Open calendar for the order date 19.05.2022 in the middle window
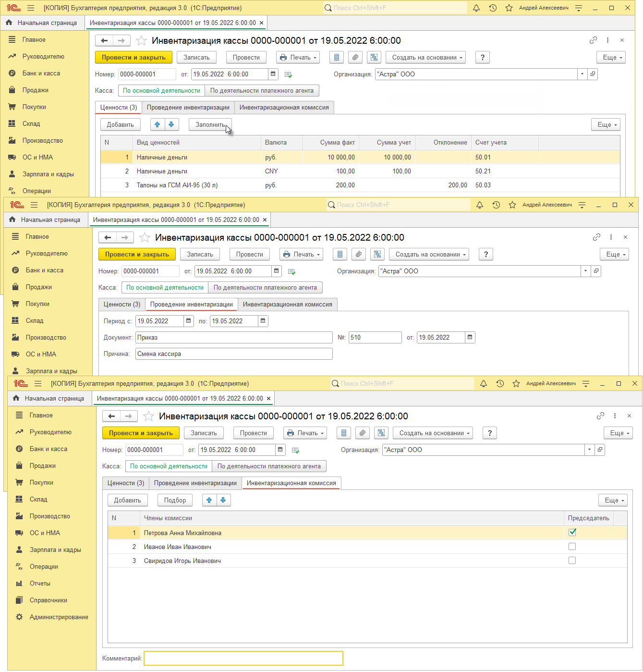The height and width of the screenshot is (672, 643). 470,337
